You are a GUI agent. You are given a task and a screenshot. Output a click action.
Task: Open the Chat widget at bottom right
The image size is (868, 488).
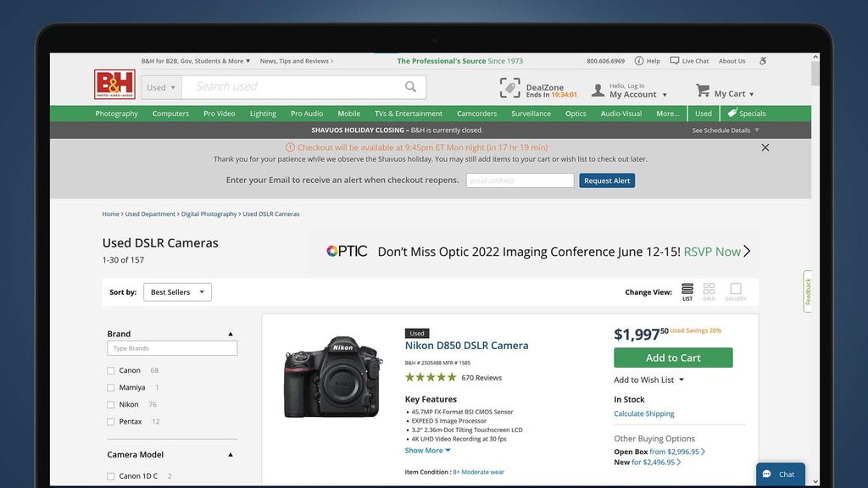pos(779,474)
